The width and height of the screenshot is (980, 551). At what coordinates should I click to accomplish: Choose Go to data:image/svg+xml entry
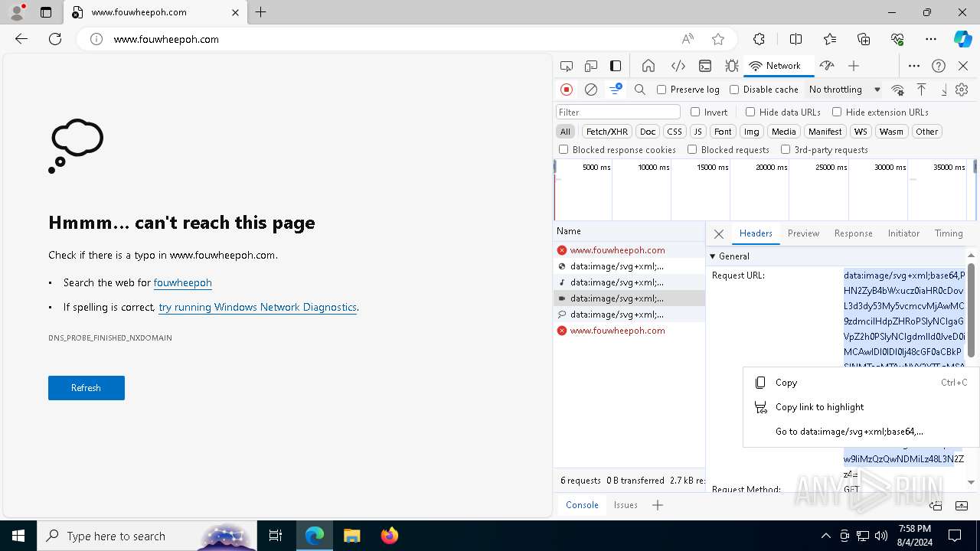pos(861,432)
